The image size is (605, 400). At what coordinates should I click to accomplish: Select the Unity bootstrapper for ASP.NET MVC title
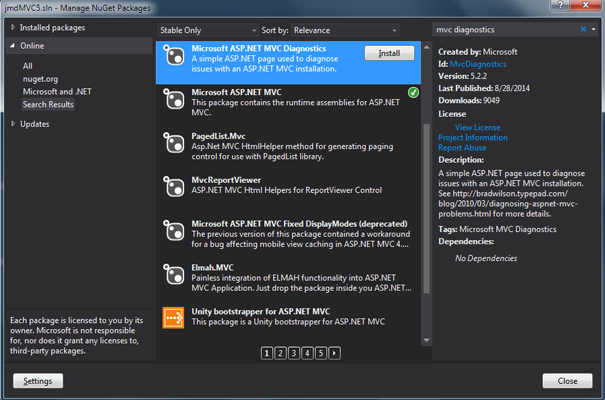(261, 311)
